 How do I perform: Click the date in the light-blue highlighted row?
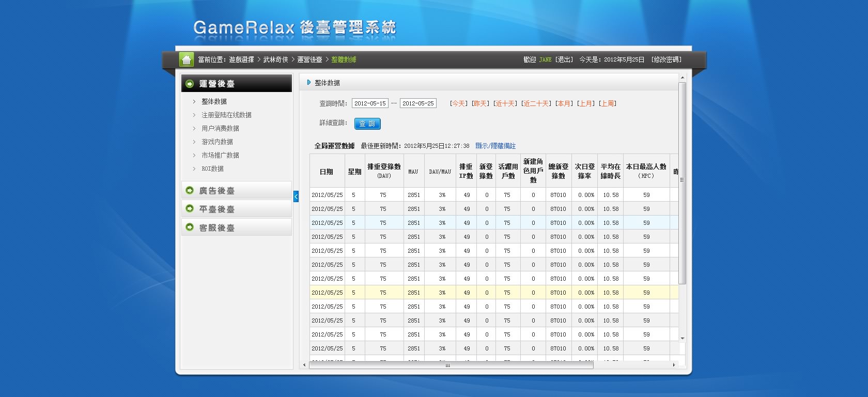pyautogui.click(x=327, y=223)
